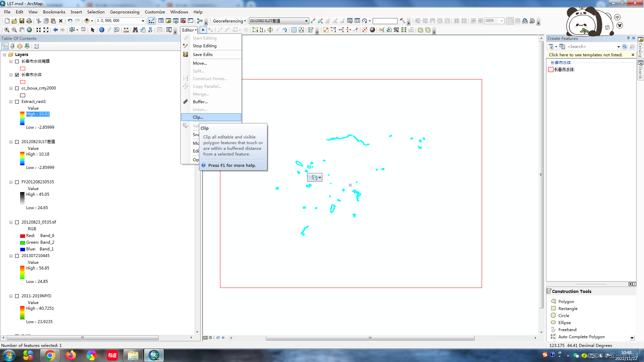The width and height of the screenshot is (644, 362).
Task: Activate the Pan hand tool
Action: [x=22, y=30]
